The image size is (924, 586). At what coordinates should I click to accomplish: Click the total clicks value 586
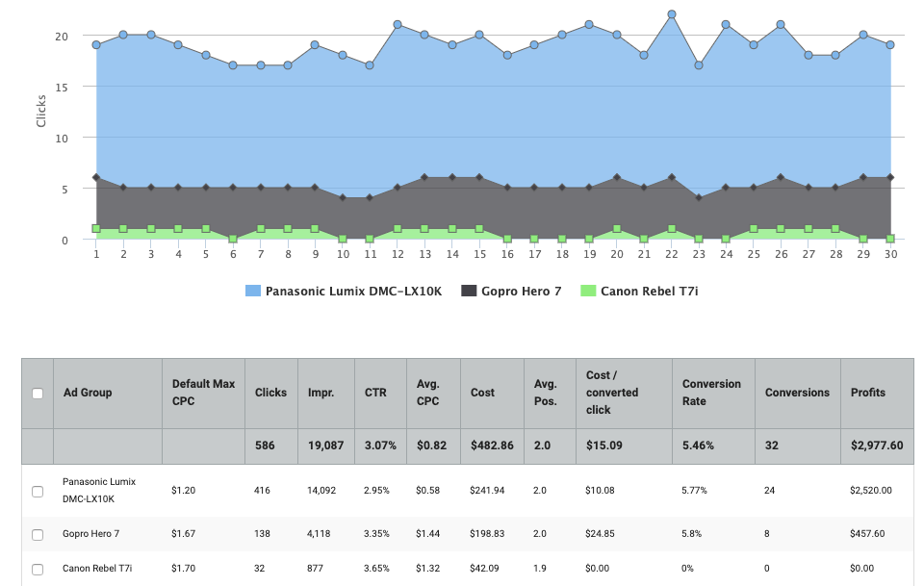[265, 446]
